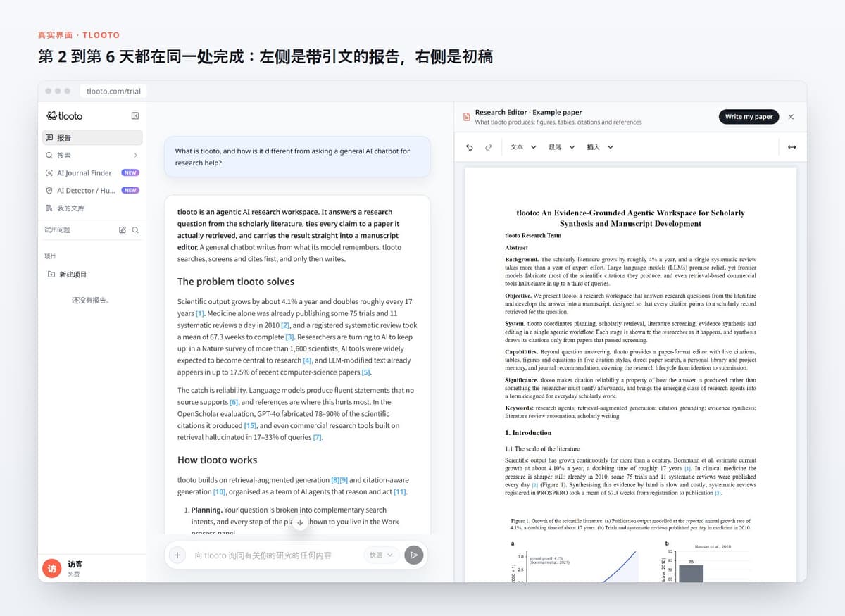The image size is (845, 616).
Task: Focus the 向 tlooto 询问 input field
Action: (275, 555)
